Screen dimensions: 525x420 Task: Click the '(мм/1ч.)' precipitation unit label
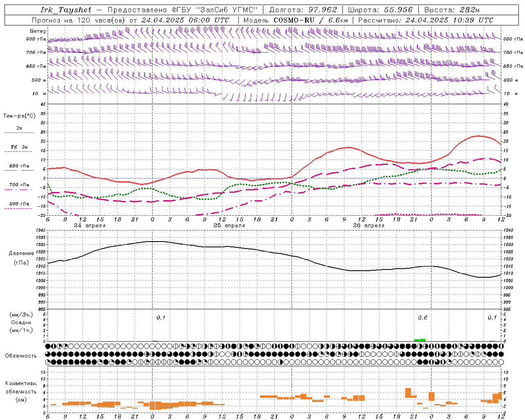21,330
